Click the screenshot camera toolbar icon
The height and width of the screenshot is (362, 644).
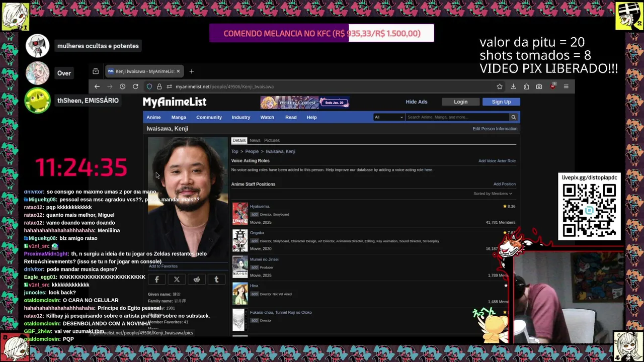[539, 86]
